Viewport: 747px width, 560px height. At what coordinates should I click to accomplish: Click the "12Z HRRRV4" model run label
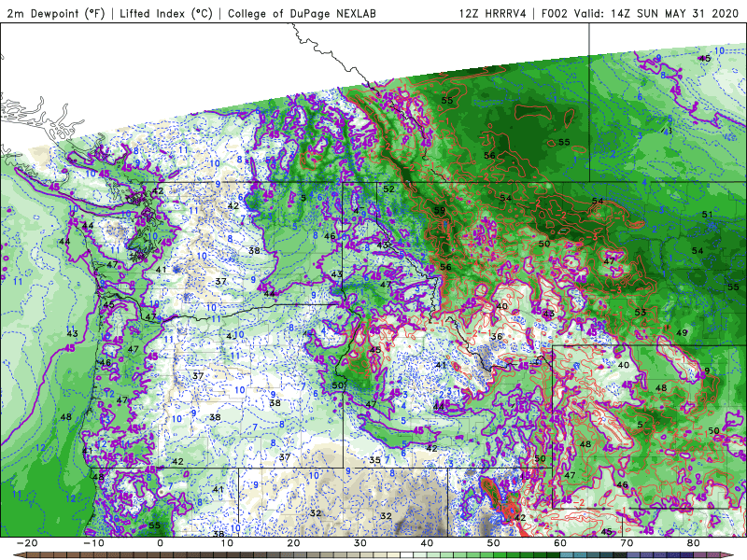click(493, 13)
